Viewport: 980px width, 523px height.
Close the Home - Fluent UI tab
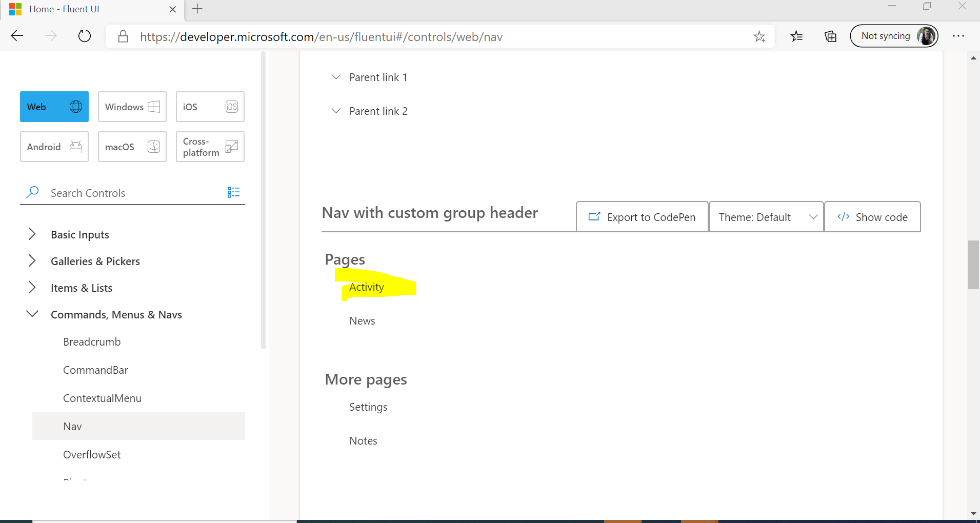tap(173, 9)
